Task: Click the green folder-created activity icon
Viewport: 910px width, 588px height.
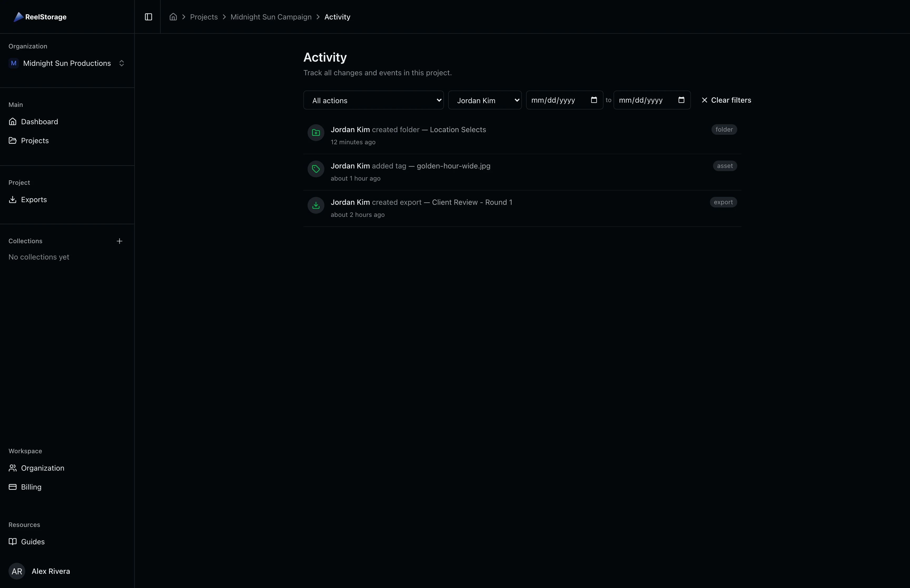Action: [x=315, y=132]
